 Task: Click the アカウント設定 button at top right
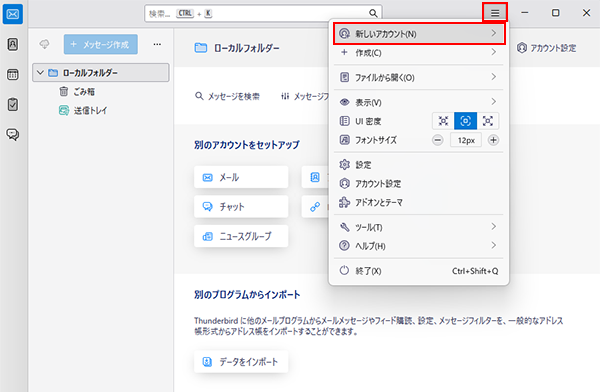[x=546, y=48]
